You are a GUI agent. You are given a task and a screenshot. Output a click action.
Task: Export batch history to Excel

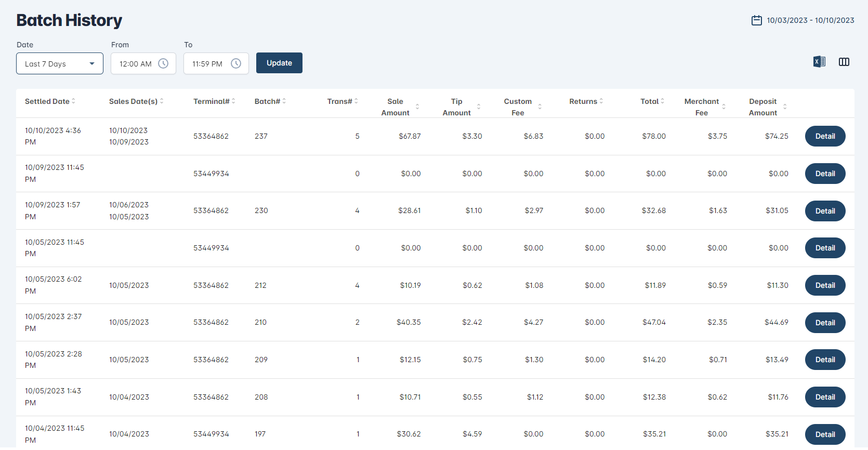pyautogui.click(x=819, y=62)
